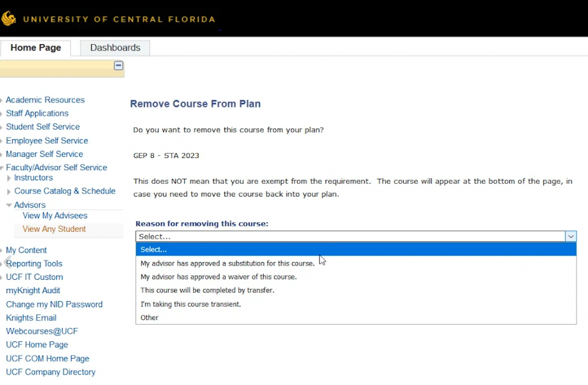This screenshot has height=385, width=588.
Task: Open the Webcourses@UCF link
Action: (x=41, y=331)
